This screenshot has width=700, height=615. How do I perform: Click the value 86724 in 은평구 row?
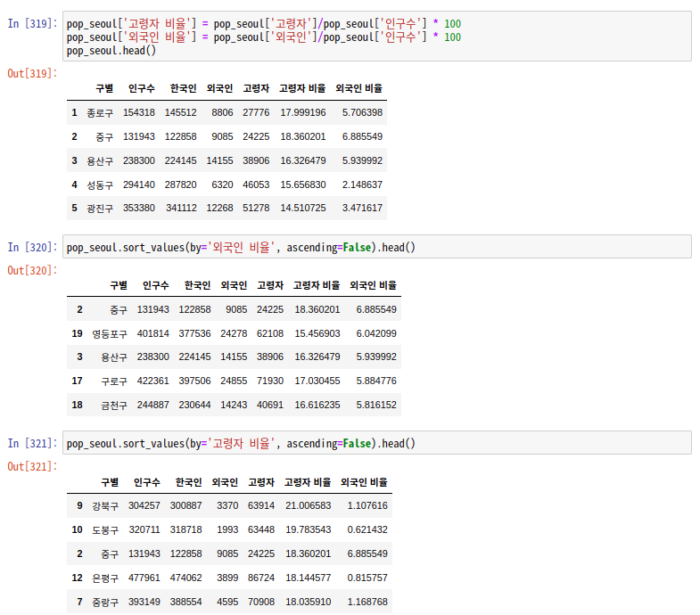coord(261,578)
